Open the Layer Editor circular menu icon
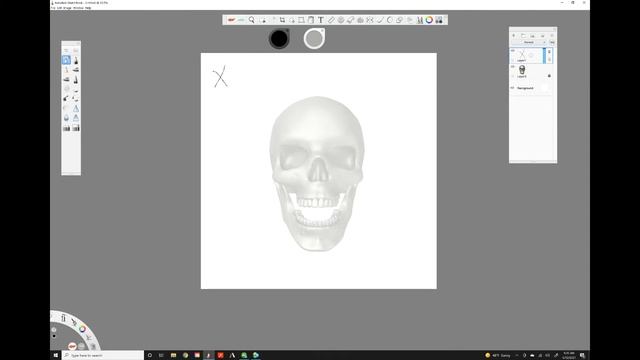The height and width of the screenshot is (360, 640). 552,36
